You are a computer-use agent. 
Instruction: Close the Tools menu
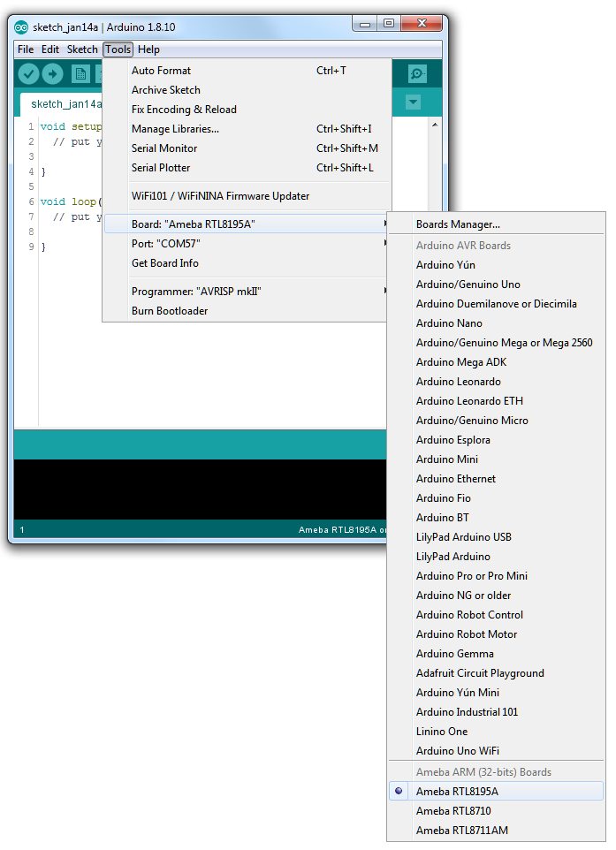pyautogui.click(x=118, y=49)
